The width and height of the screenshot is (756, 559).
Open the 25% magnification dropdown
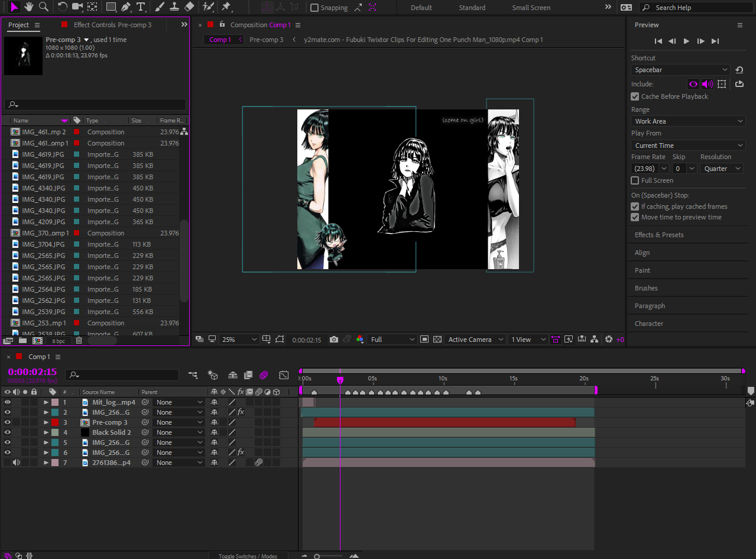[x=239, y=340]
